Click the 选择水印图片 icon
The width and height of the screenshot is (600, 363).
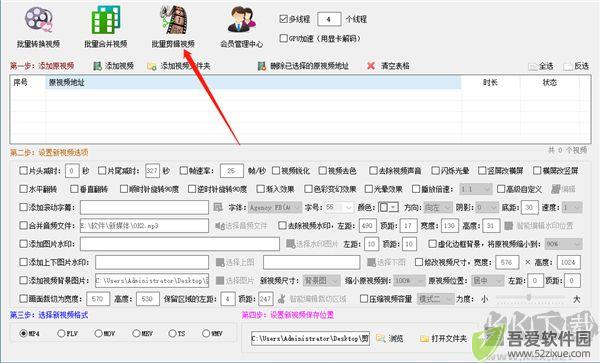coord(291,244)
